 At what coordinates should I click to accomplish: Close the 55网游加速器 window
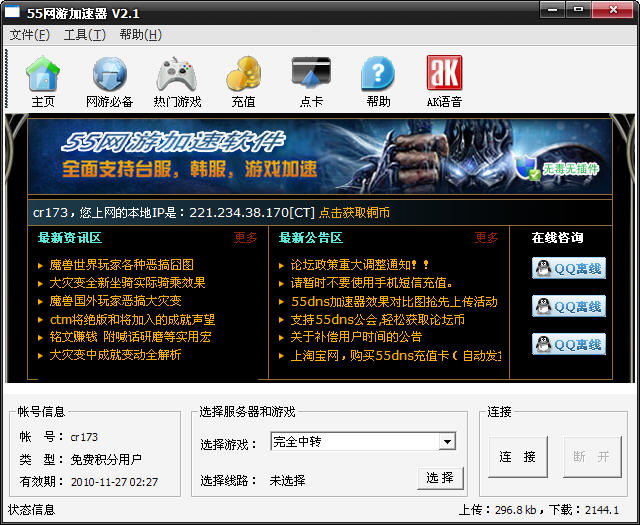click(x=613, y=10)
